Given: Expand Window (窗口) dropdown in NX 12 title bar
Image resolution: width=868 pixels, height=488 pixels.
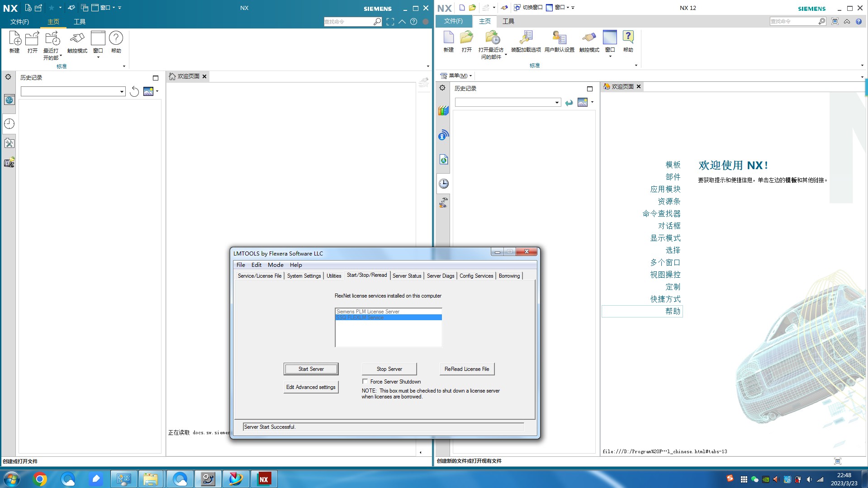Looking at the screenshot, I should pos(568,7).
